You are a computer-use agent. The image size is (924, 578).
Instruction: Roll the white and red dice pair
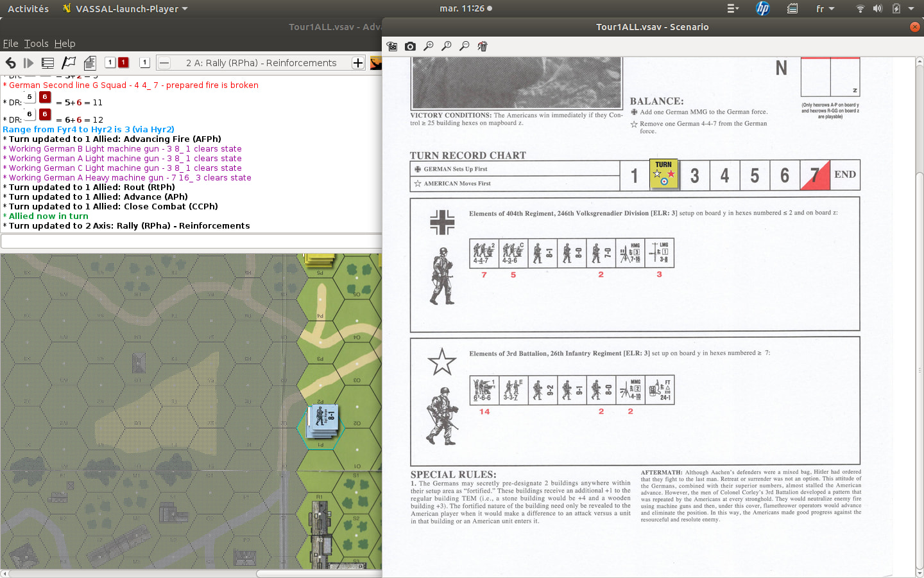(x=117, y=62)
